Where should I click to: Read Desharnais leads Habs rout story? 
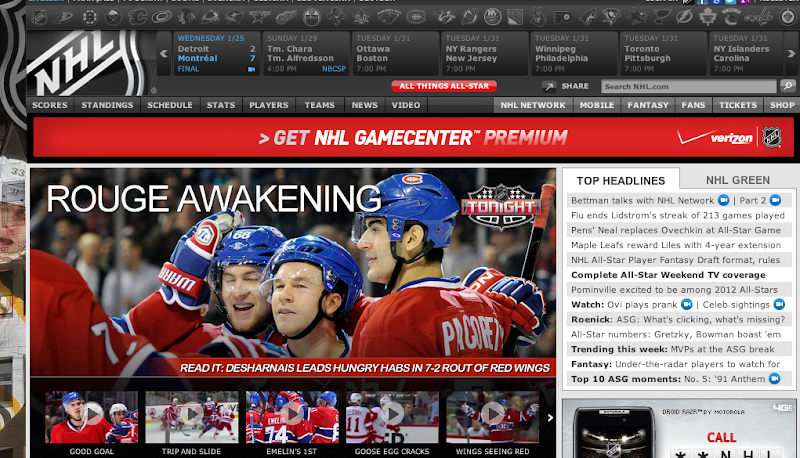tap(365, 368)
